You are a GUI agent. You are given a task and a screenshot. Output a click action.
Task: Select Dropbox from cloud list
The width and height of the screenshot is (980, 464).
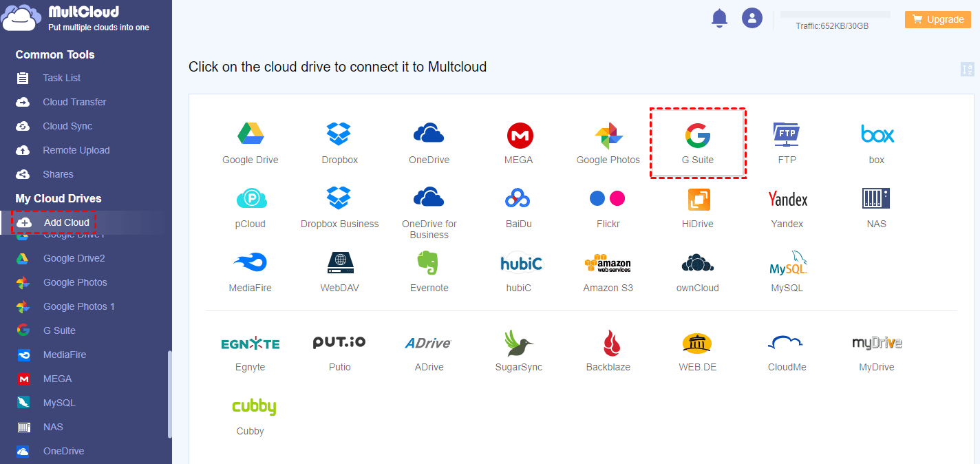point(340,144)
